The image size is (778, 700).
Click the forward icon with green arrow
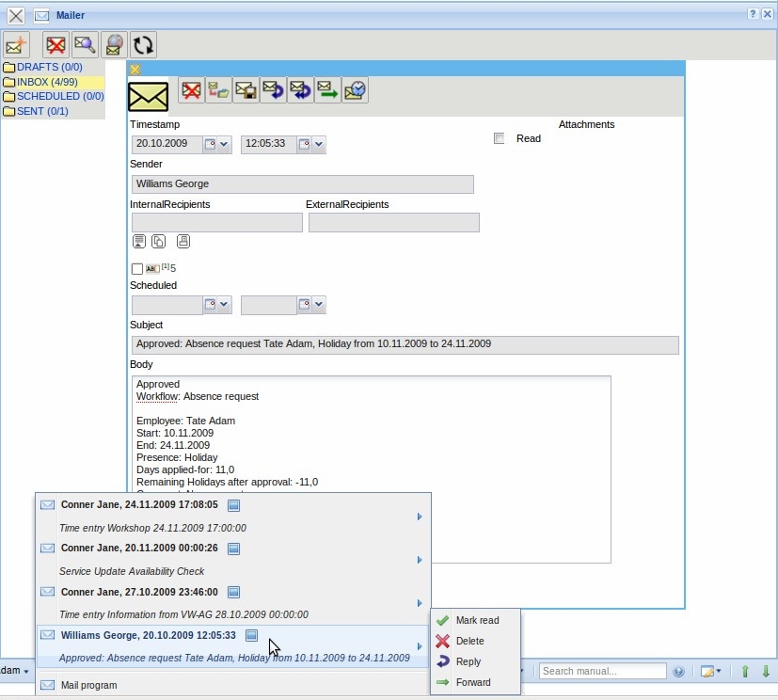(327, 90)
